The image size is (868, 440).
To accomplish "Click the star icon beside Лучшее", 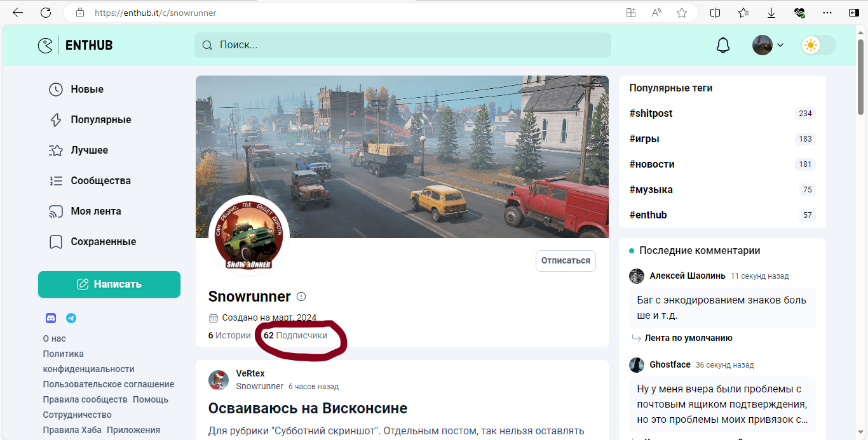I will click(x=56, y=150).
